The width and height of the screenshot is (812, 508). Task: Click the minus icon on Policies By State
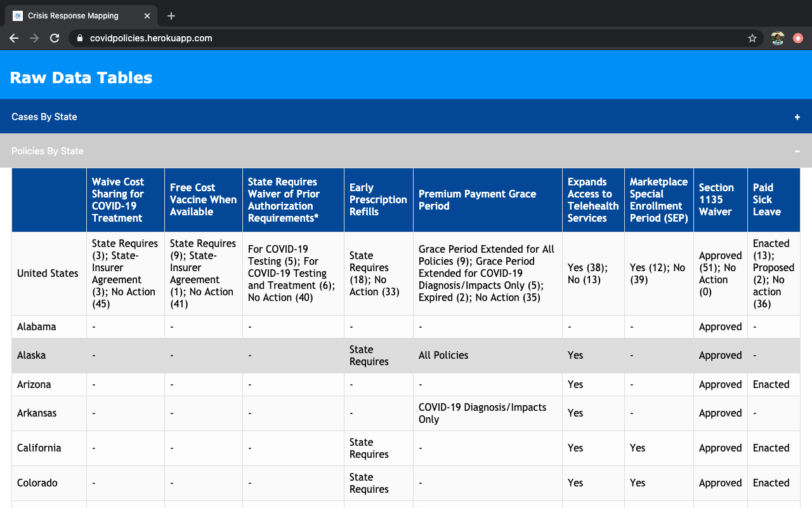pyautogui.click(x=797, y=151)
